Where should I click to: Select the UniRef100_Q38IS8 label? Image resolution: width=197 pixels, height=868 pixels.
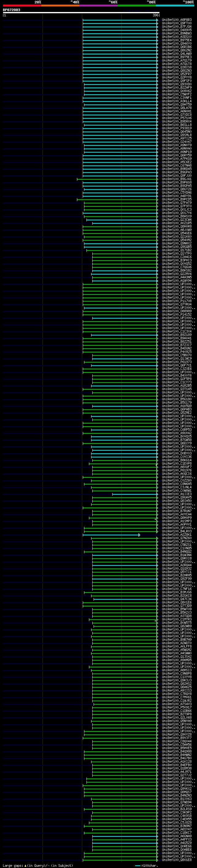point(177,67)
